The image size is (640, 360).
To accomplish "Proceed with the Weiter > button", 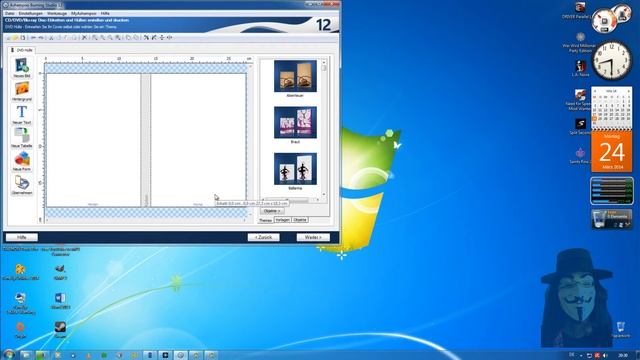I will point(313,237).
